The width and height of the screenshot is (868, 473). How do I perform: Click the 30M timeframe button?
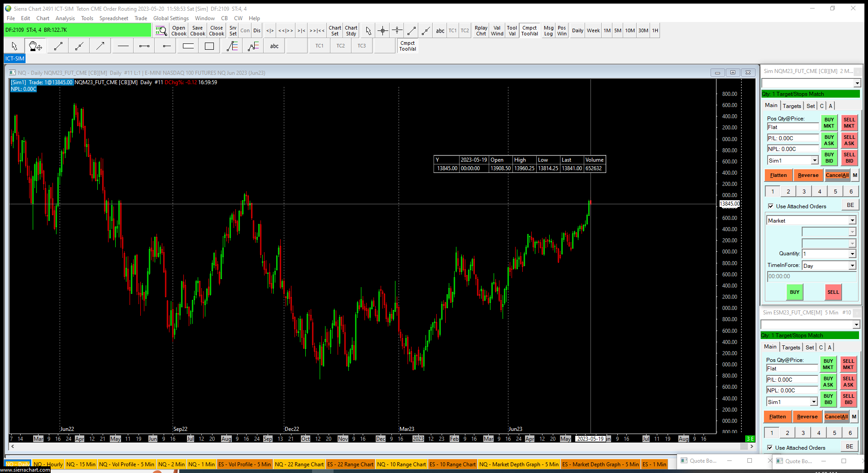pyautogui.click(x=643, y=30)
